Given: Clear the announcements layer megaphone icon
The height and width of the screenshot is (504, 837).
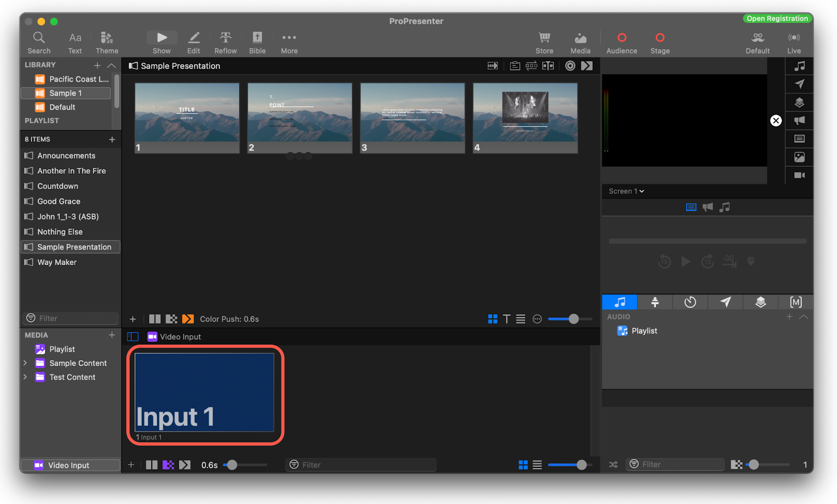Looking at the screenshot, I should pos(799,121).
